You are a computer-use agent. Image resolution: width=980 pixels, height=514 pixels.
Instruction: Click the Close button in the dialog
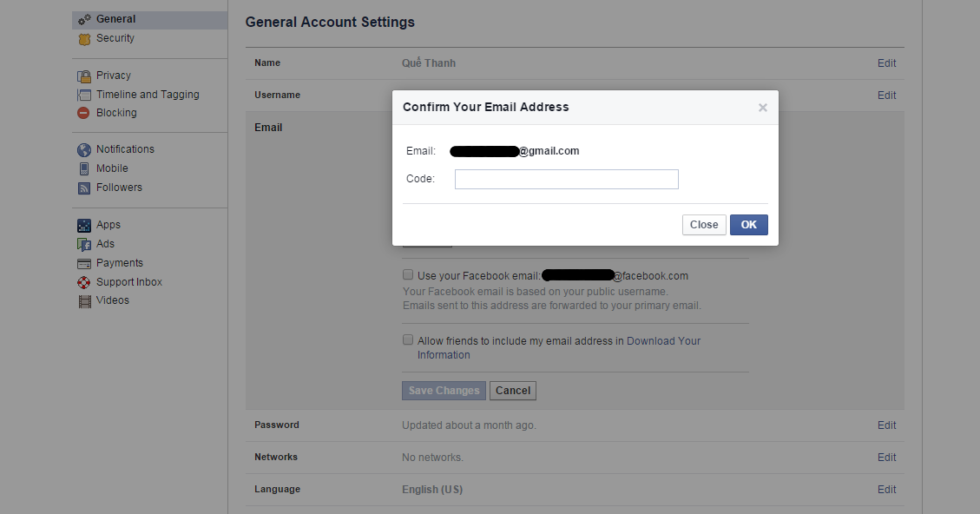coord(704,225)
